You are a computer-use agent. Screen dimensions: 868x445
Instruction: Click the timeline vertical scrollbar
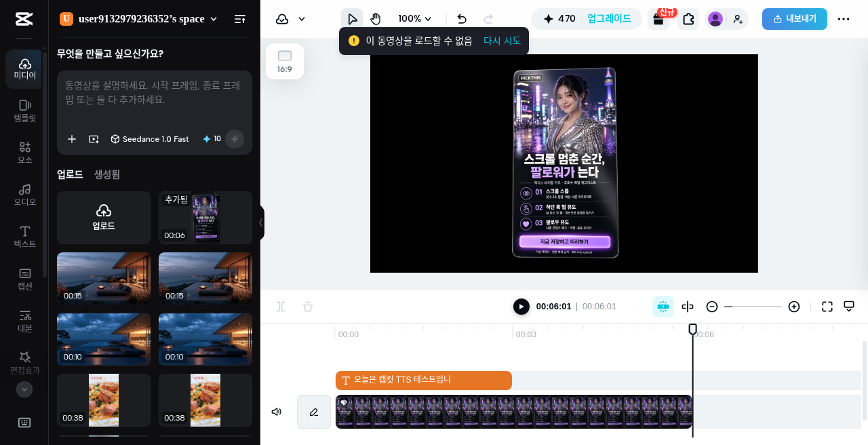tap(864, 381)
